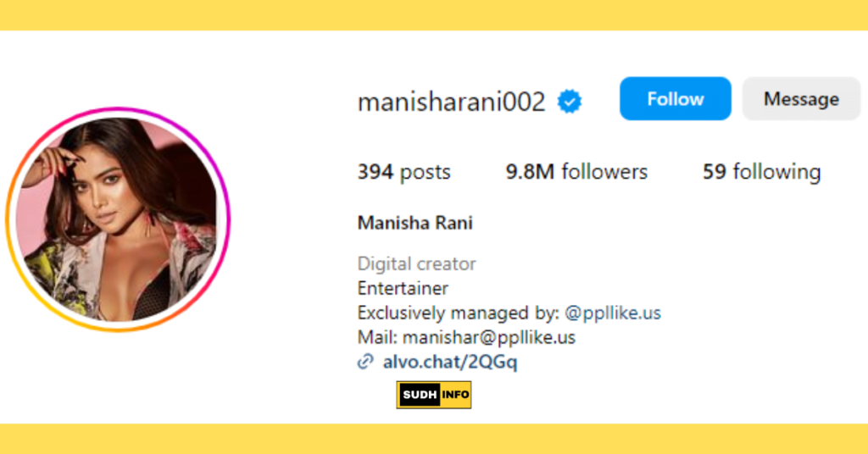The image size is (868, 454).
Task: Click the bottom yellow banner strip
Action: [434, 439]
